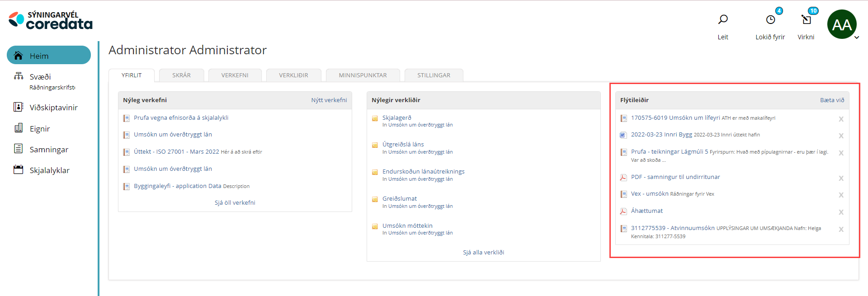Click Sjá öll verkefni link
This screenshot has height=296, width=868.
pyautogui.click(x=235, y=202)
